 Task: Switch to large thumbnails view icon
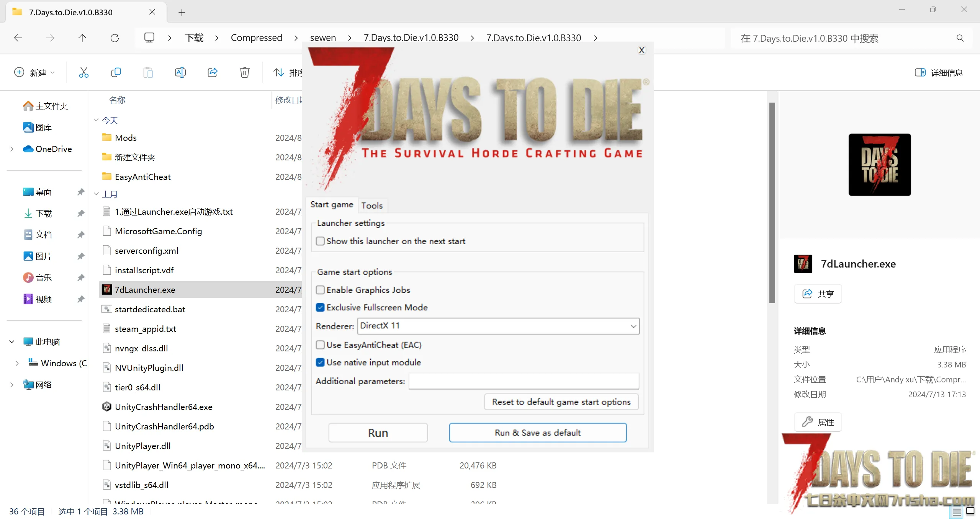coord(970,511)
